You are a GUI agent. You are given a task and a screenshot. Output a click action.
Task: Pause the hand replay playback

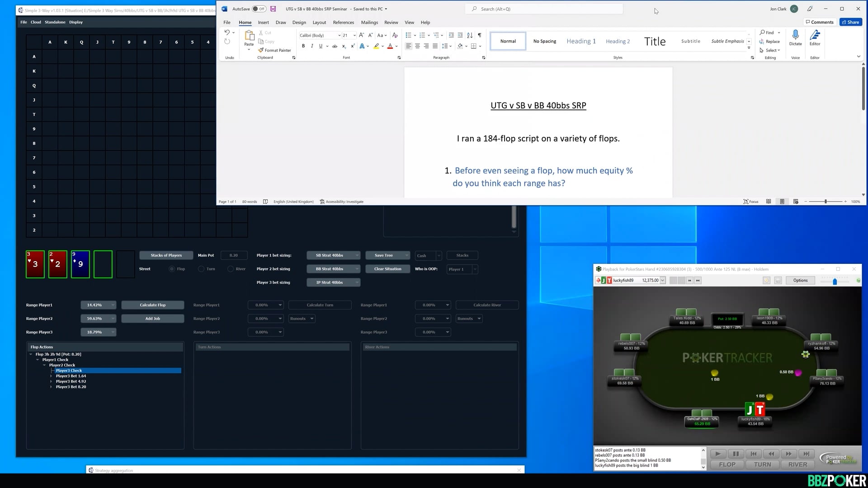736,454
